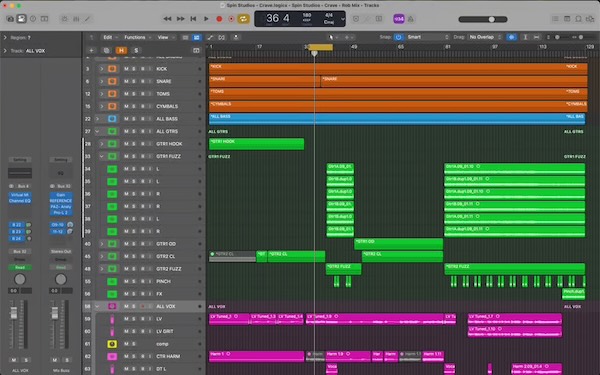Open the Snap Smart dropdown

(x=427, y=37)
